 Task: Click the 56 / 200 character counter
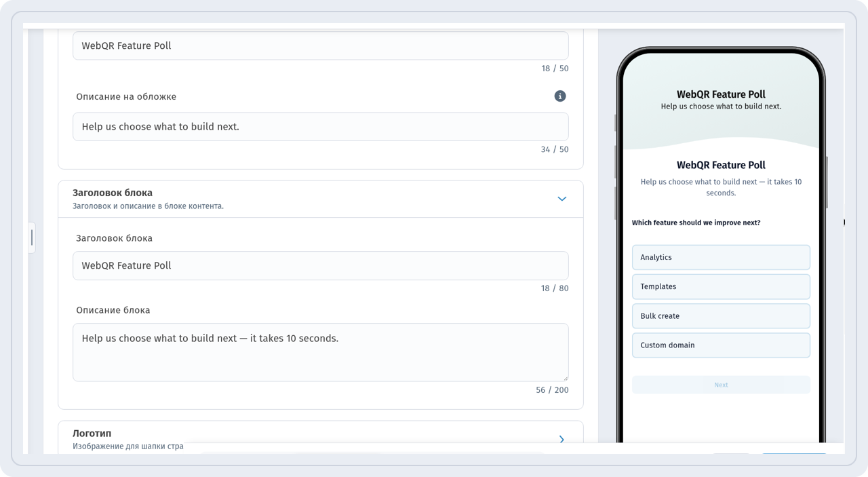(x=552, y=390)
